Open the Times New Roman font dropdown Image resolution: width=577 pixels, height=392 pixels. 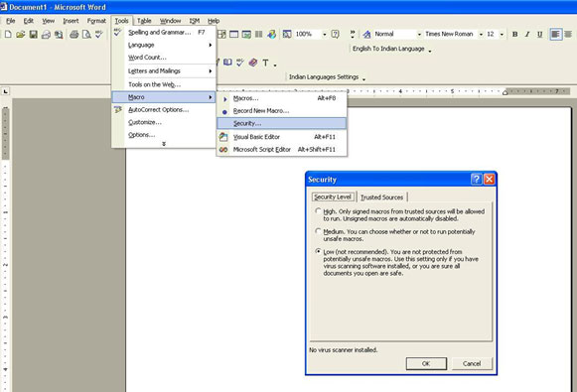pyautogui.click(x=481, y=34)
